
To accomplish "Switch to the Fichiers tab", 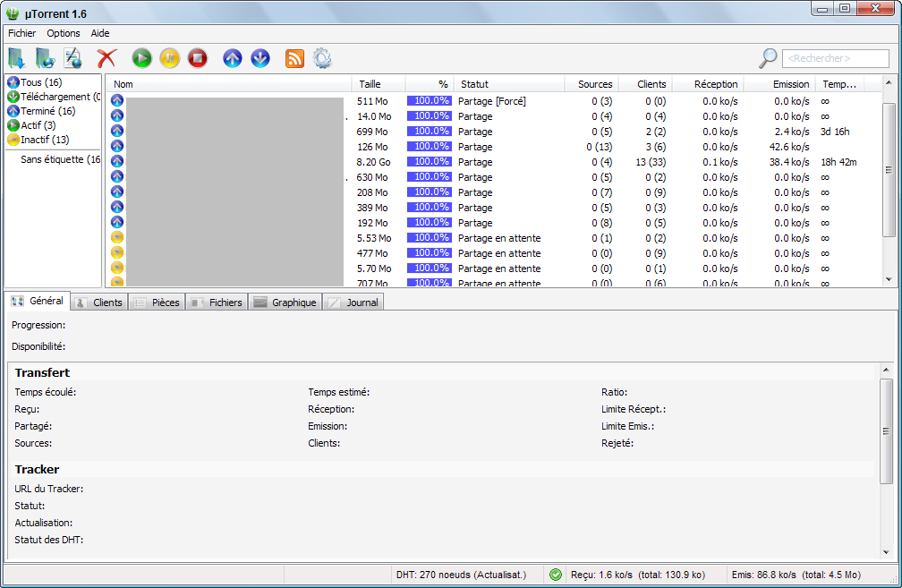I will click(x=217, y=303).
